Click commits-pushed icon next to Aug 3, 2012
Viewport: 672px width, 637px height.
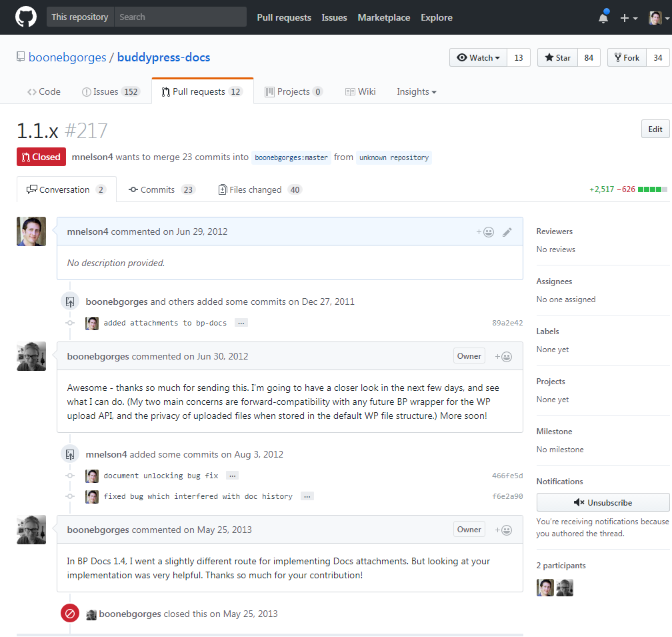[70, 454]
